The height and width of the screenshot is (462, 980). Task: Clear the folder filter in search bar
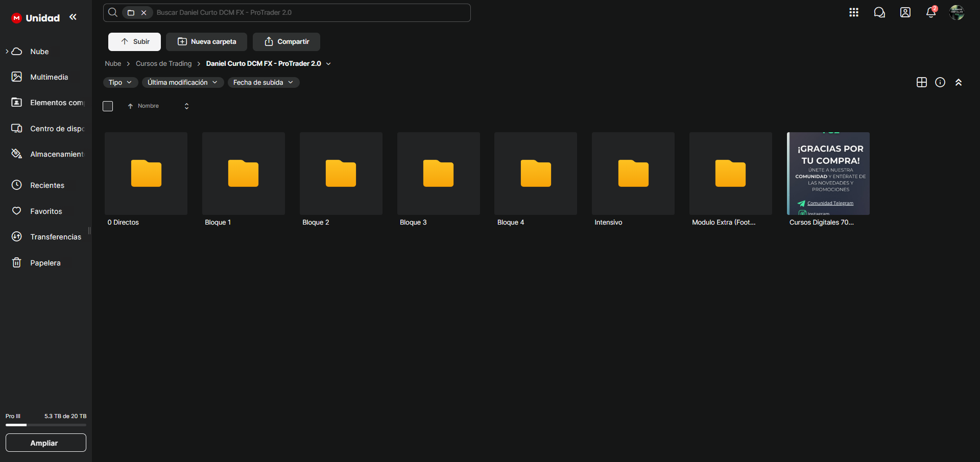click(x=144, y=13)
